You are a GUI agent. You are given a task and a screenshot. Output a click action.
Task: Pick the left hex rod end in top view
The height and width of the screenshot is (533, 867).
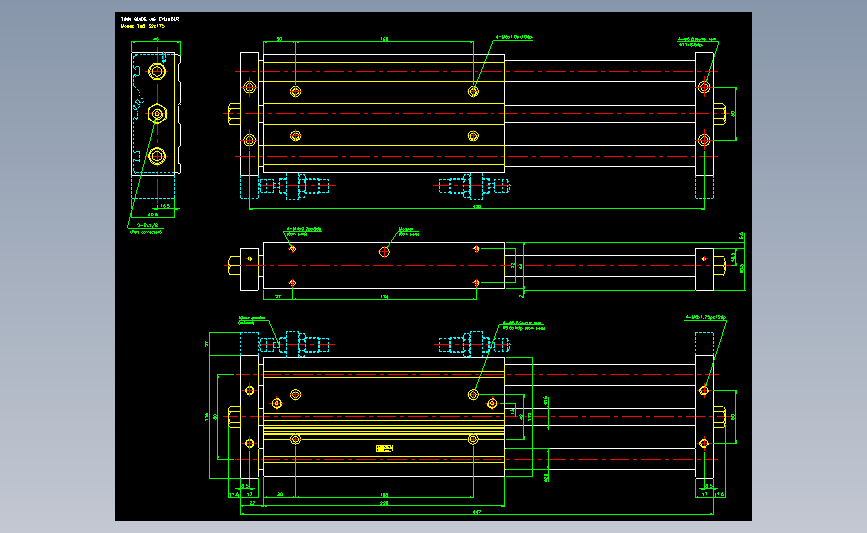[234, 114]
